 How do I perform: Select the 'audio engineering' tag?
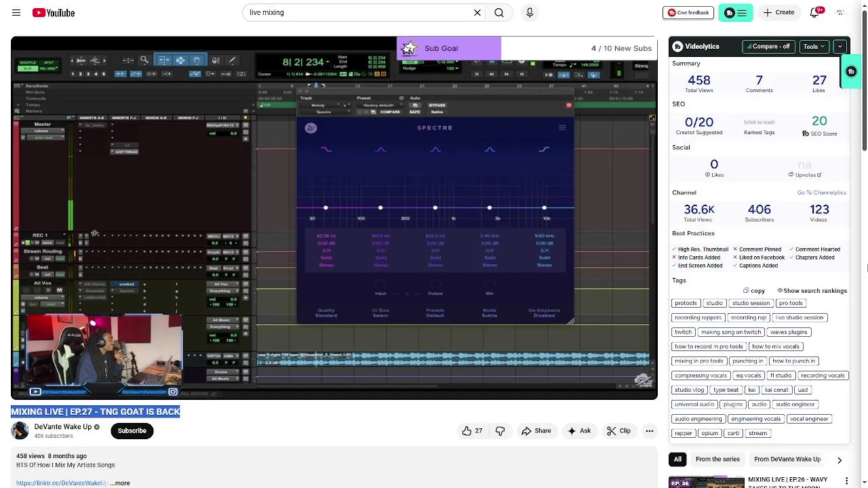click(x=698, y=419)
